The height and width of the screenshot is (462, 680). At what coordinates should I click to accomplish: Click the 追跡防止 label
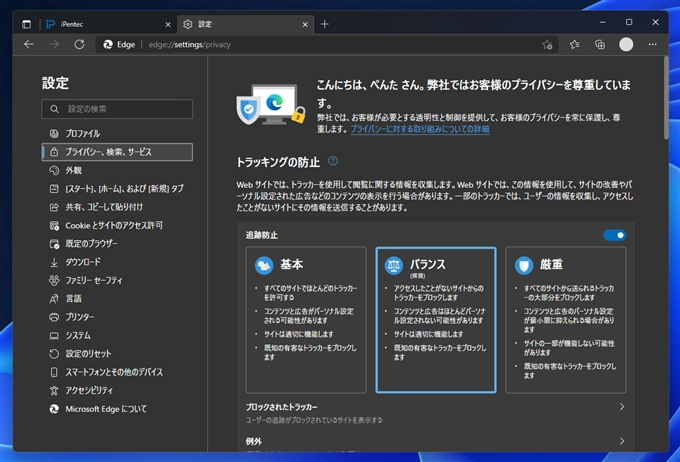[262, 235]
